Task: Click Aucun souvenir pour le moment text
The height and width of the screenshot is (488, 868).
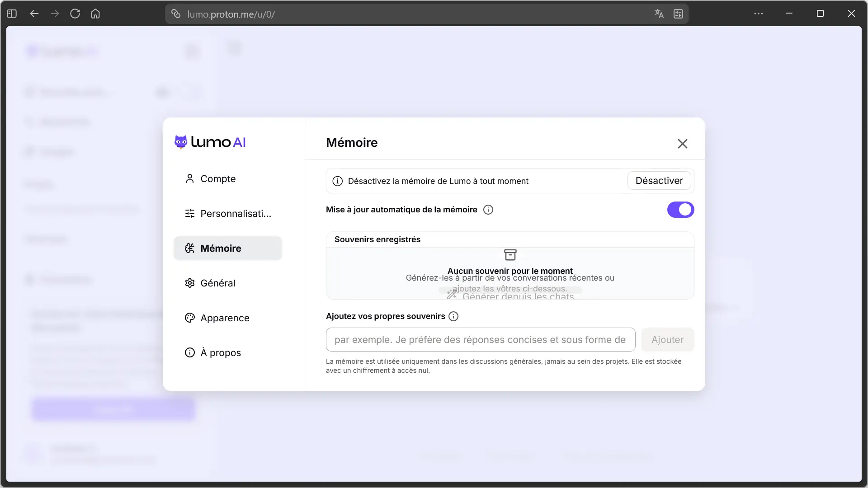Action: tap(510, 271)
